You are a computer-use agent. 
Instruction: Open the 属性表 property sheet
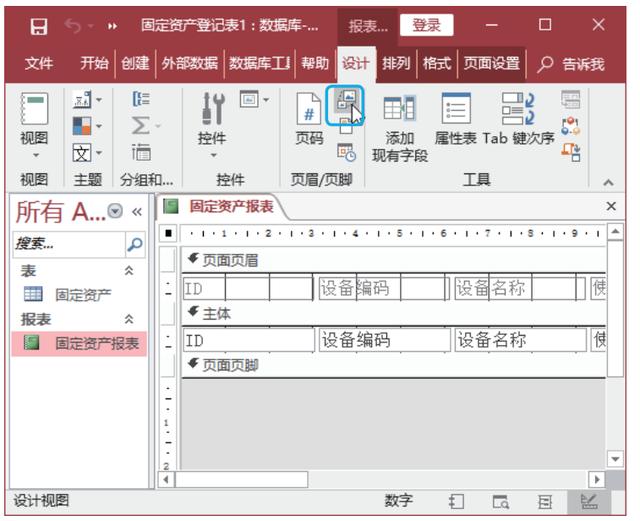pos(456,119)
